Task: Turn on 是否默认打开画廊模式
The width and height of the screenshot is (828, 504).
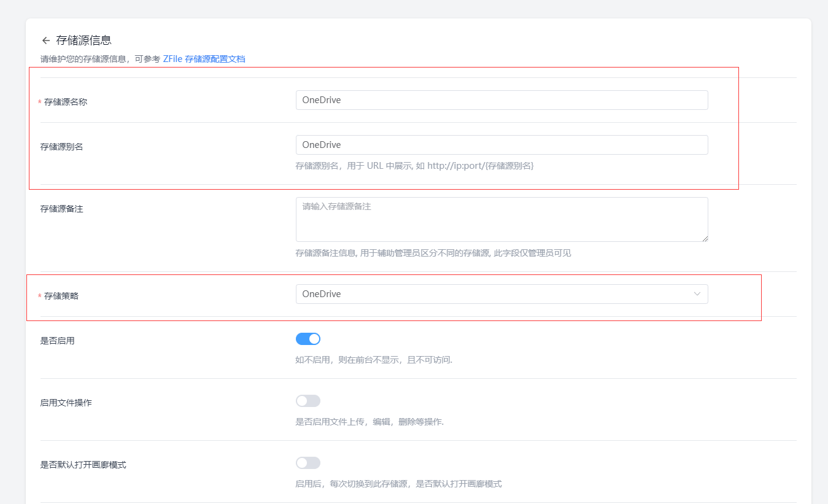Action: (x=308, y=462)
